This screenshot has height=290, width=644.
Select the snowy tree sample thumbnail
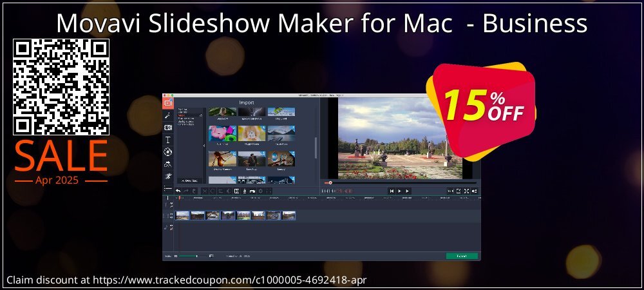(223, 180)
